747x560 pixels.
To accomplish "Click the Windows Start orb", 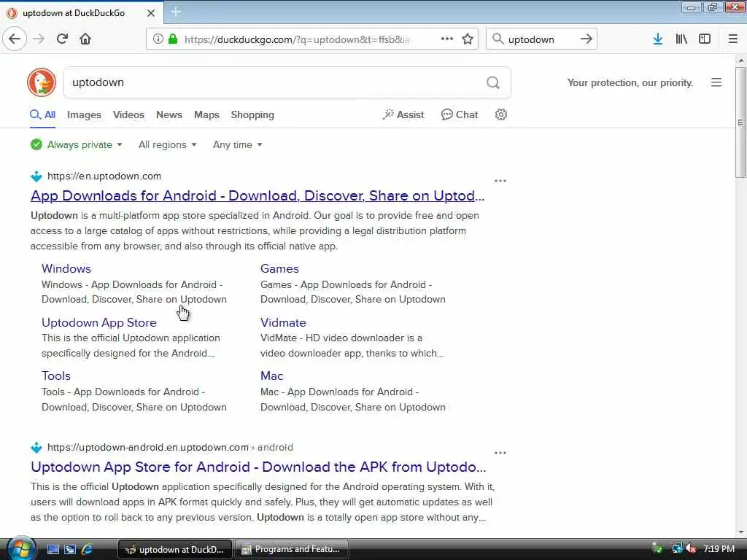I will click(x=20, y=548).
